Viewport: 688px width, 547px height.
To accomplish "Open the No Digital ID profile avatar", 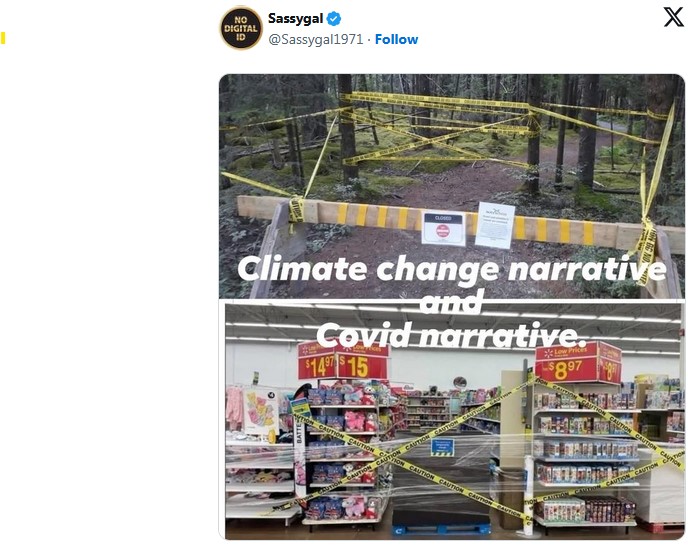I will pyautogui.click(x=241, y=28).
